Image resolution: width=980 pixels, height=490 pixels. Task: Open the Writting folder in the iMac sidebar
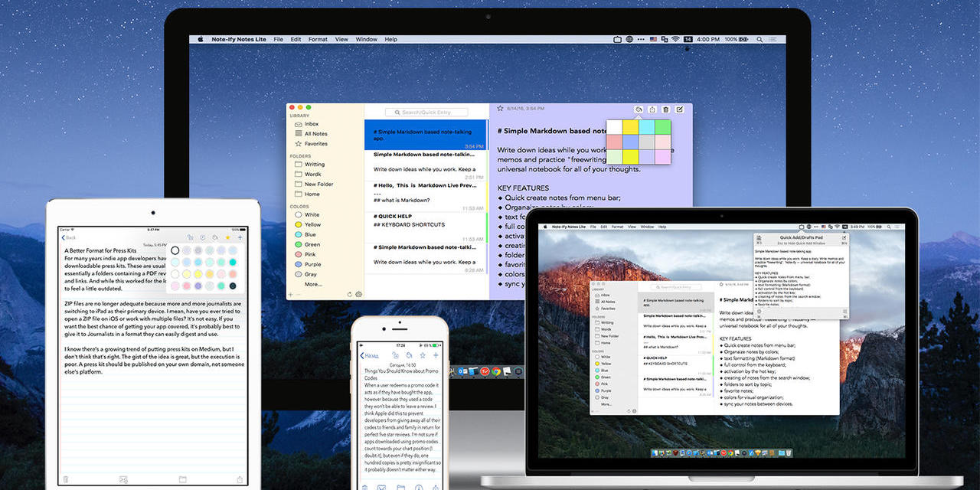pyautogui.click(x=314, y=165)
